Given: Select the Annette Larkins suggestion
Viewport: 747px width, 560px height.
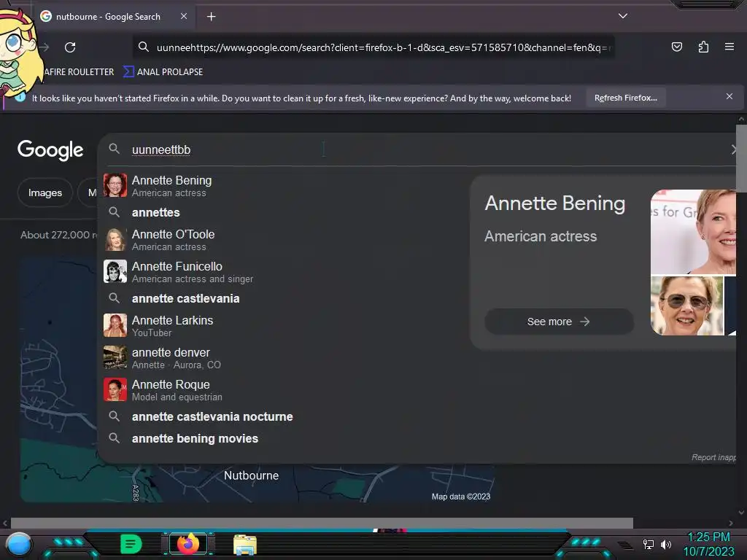Looking at the screenshot, I should [284, 326].
